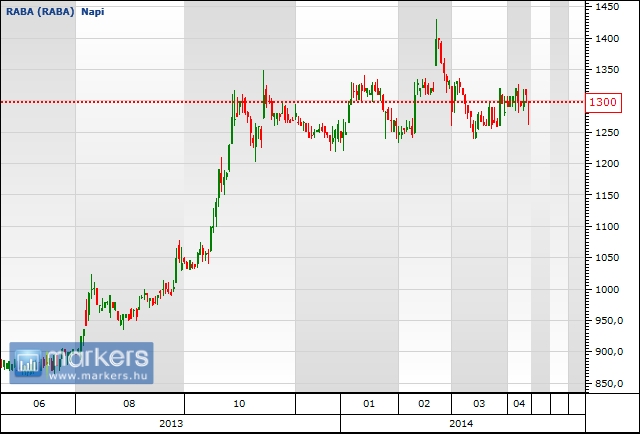The width and height of the screenshot is (640, 434).
Task: Click the RABA (RABA) ticker title
Action: pyautogui.click(x=40, y=11)
